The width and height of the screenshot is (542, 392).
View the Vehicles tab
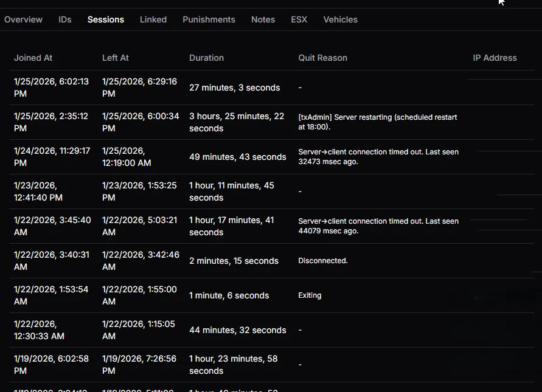point(340,19)
